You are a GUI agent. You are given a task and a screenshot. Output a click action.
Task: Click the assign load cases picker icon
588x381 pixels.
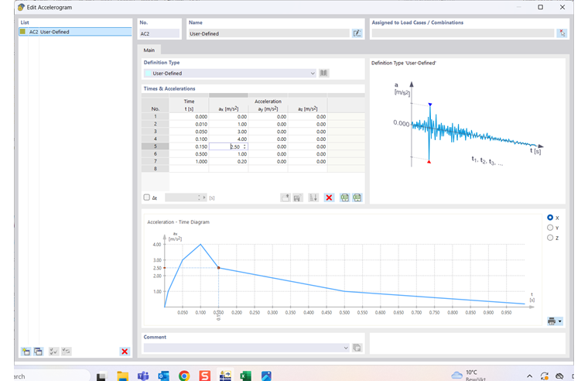click(562, 33)
